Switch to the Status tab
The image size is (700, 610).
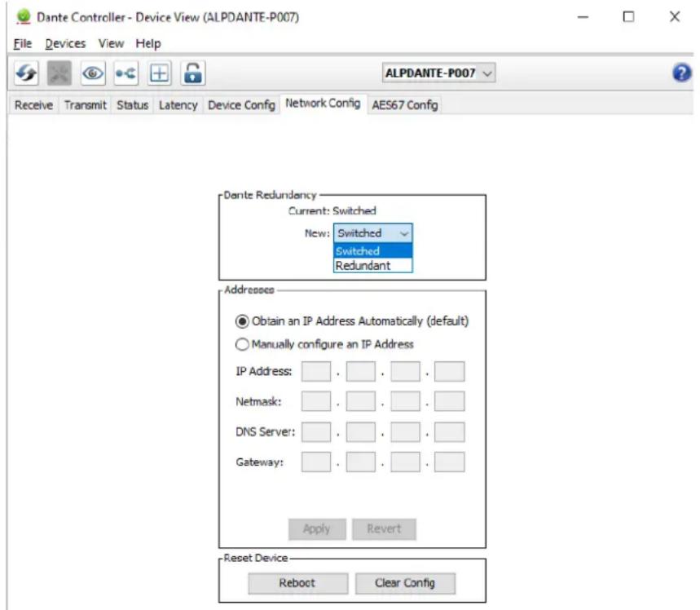click(133, 105)
